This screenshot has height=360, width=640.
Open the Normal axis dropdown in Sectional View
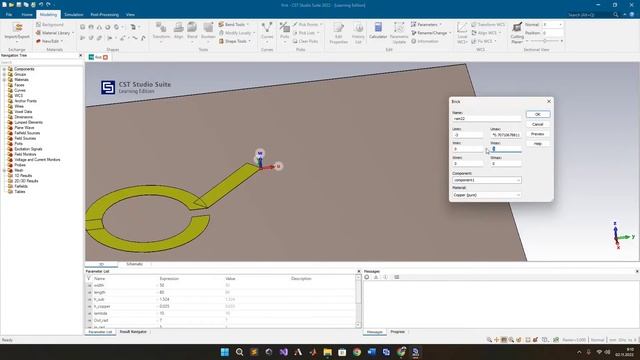[x=552, y=24]
